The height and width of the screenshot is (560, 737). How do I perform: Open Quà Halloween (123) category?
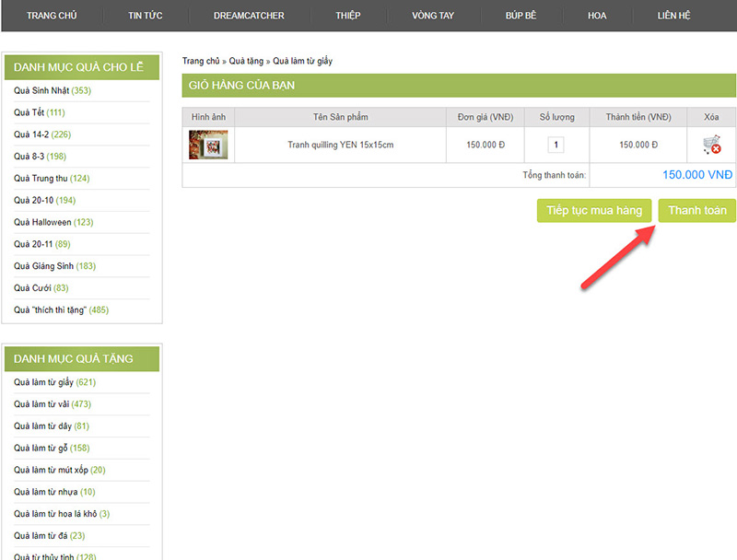tap(53, 222)
